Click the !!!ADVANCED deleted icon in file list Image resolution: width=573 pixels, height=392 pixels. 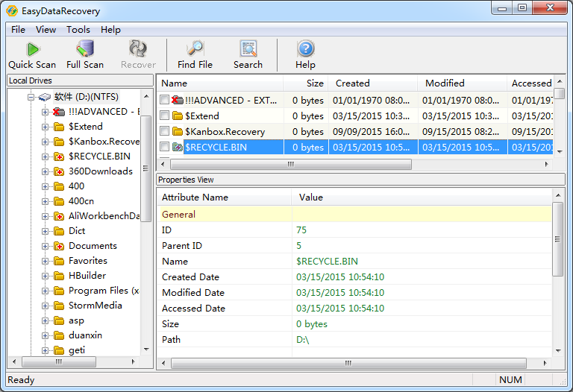[178, 100]
